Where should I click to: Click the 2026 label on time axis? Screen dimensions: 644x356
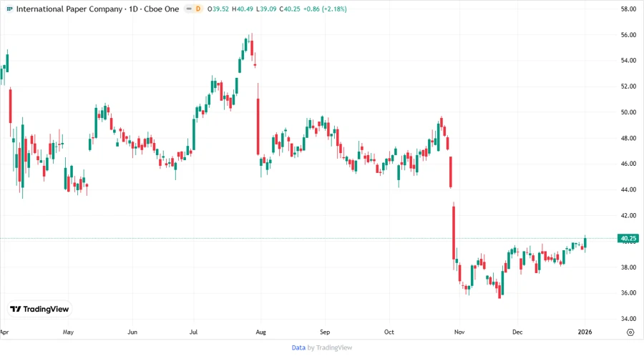pyautogui.click(x=585, y=332)
